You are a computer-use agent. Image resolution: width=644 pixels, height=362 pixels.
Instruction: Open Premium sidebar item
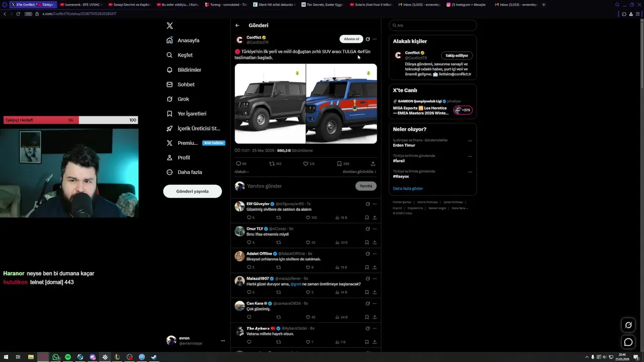point(195,143)
